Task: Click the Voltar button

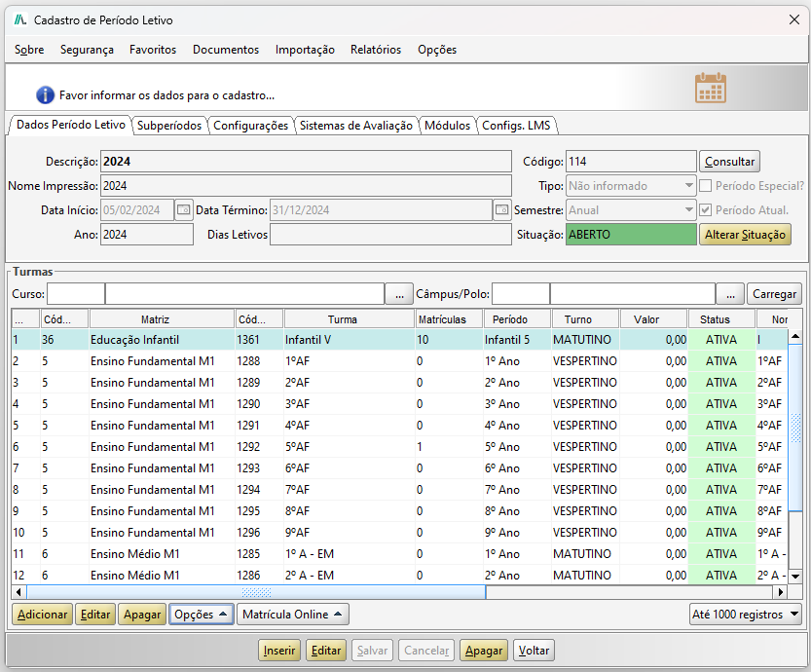Action: click(534, 651)
